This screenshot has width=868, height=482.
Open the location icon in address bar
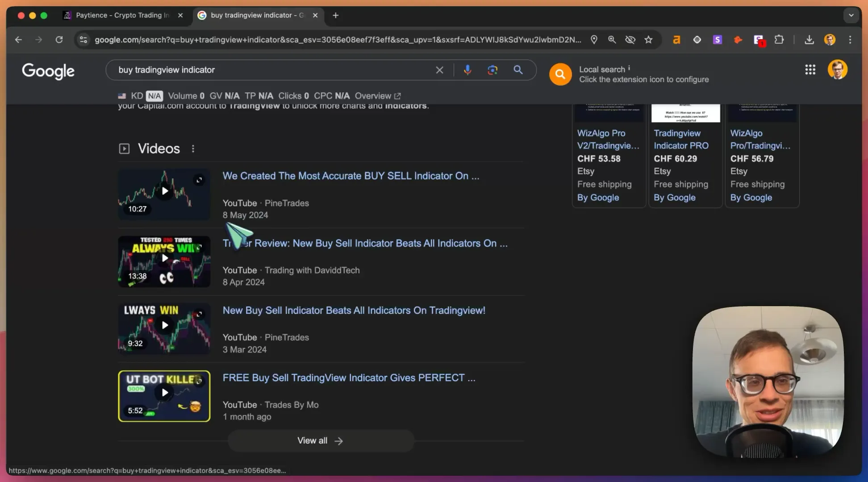pos(594,40)
